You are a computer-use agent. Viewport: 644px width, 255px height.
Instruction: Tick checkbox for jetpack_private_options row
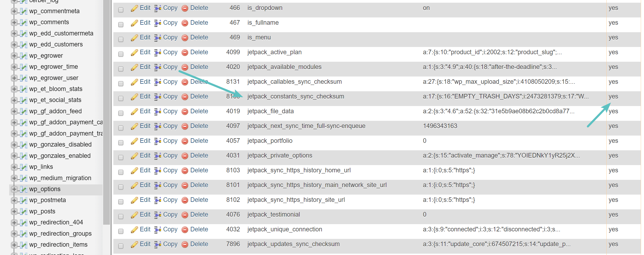(x=121, y=157)
